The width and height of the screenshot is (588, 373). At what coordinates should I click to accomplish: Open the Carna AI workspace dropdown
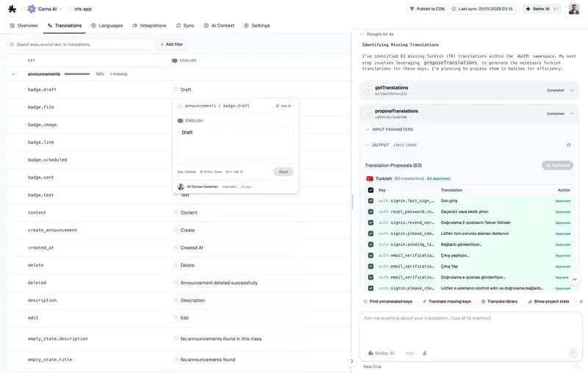tap(46, 9)
